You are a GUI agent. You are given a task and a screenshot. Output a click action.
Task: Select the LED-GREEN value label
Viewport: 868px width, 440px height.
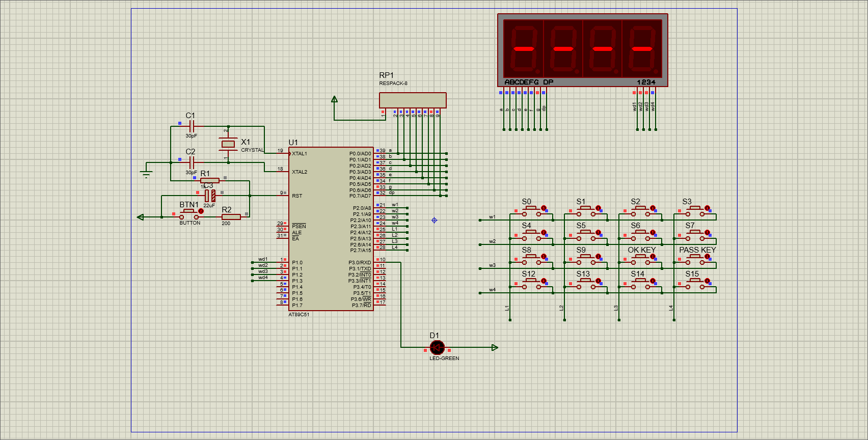click(444, 359)
